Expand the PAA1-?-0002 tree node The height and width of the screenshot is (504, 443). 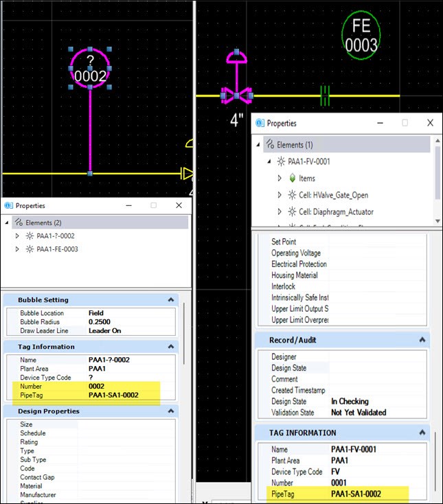(18, 236)
